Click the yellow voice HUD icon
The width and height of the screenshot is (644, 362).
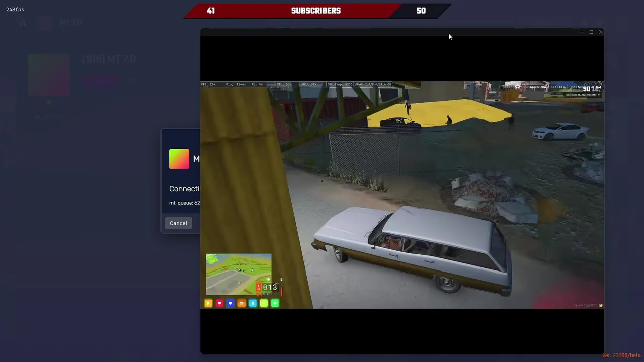click(208, 303)
